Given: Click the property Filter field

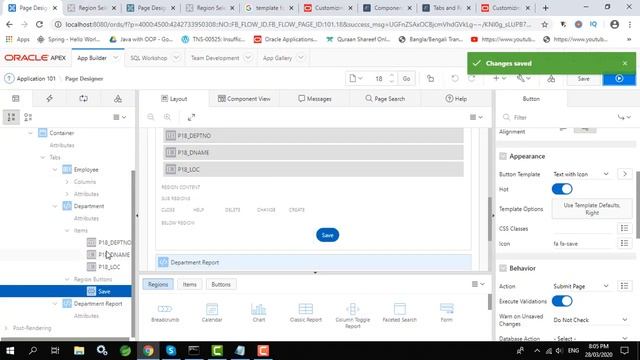Looking at the screenshot, I should tap(559, 118).
